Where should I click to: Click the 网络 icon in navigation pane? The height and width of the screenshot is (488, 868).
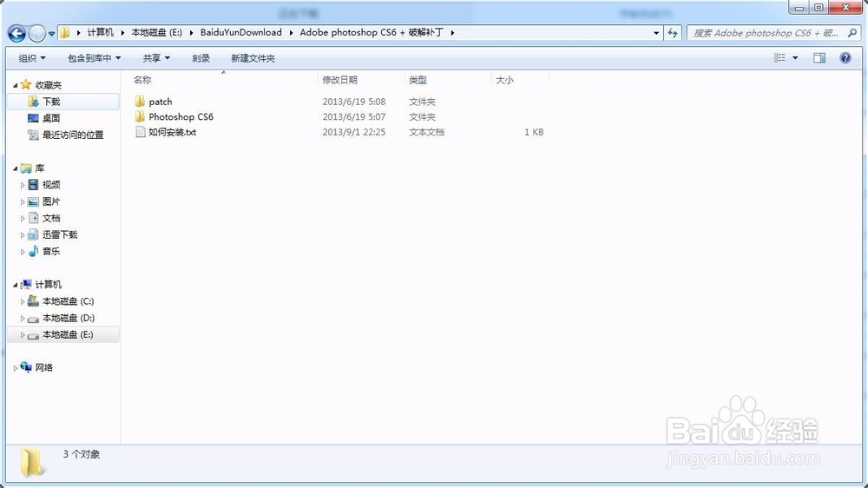pos(26,366)
